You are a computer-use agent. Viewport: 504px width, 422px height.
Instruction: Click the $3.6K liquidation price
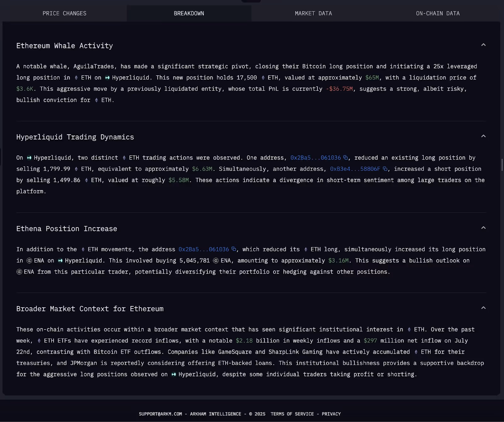25,89
